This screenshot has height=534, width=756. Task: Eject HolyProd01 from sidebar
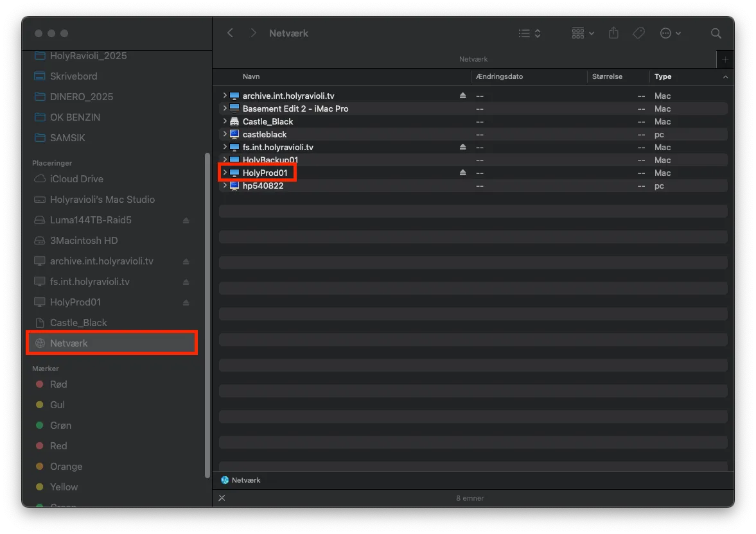[186, 303]
